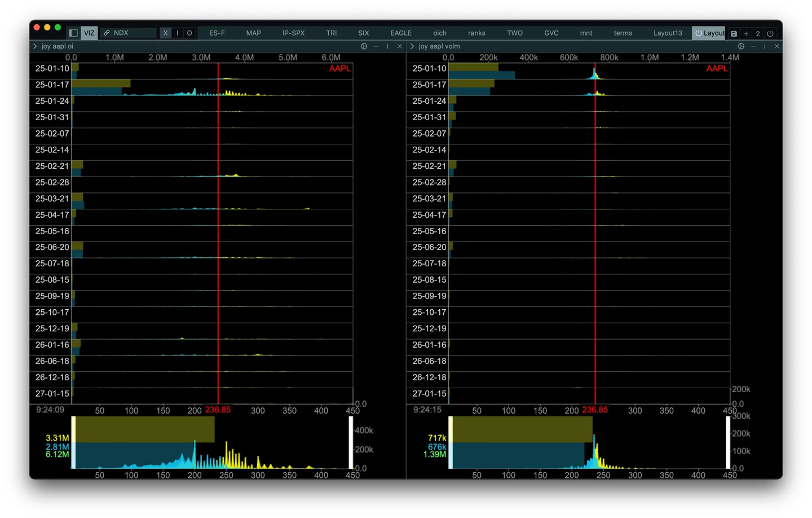This screenshot has width=812, height=518.
Task: Click the NDX linked symbol field
Action: [x=128, y=33]
